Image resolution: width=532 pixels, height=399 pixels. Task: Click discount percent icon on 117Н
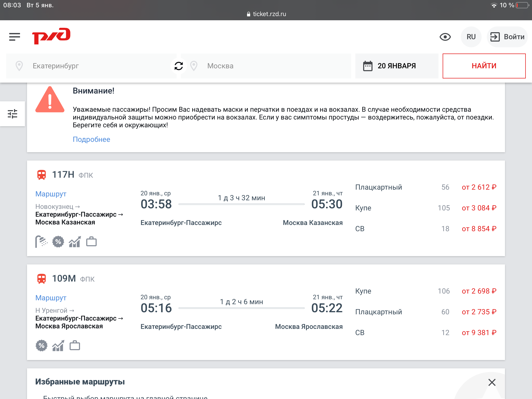(x=58, y=242)
